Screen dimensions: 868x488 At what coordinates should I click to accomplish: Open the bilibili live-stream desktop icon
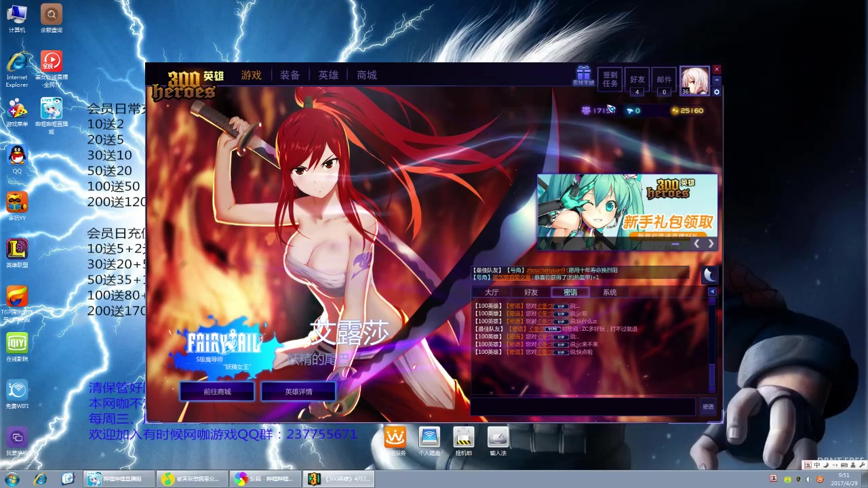point(52,115)
